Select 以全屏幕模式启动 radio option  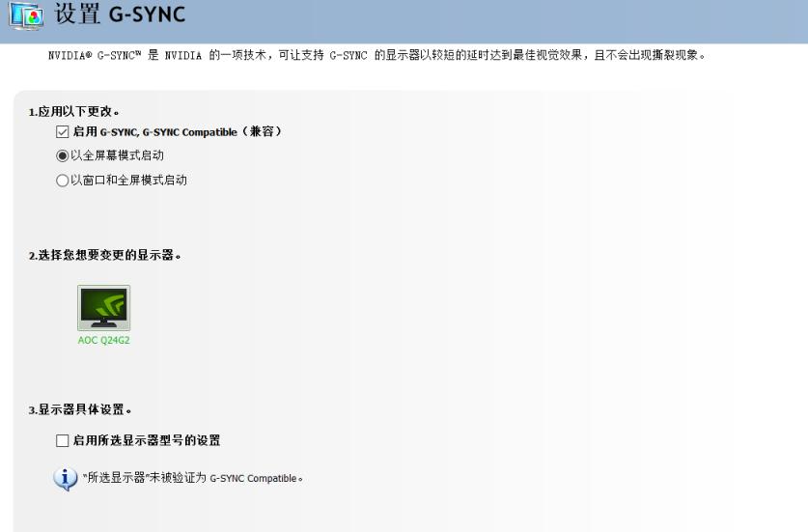click(x=63, y=155)
